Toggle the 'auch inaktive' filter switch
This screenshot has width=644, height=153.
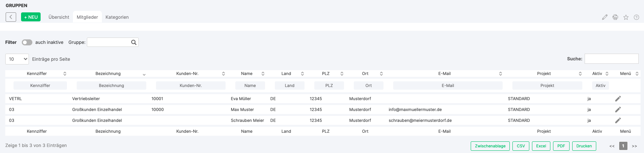[x=27, y=42]
